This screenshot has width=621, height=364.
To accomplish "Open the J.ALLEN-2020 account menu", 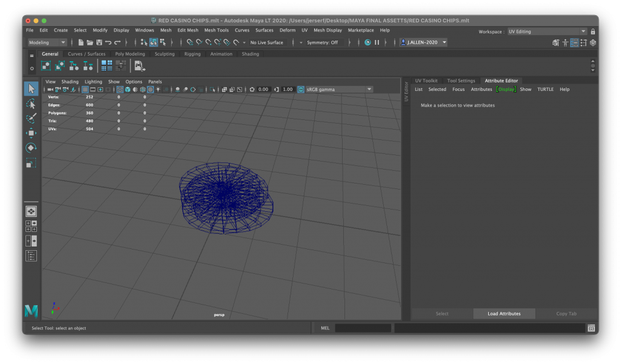I will tap(424, 42).
